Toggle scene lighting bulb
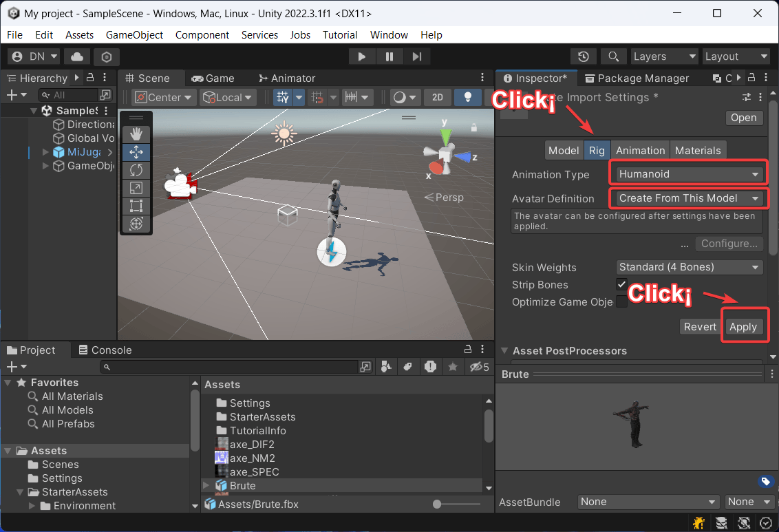This screenshot has width=779, height=532. tap(467, 97)
